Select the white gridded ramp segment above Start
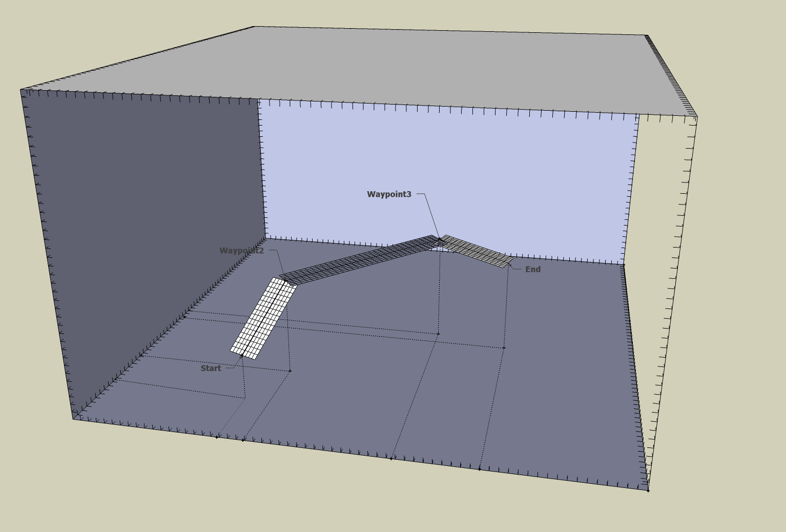786x532 pixels. click(263, 318)
